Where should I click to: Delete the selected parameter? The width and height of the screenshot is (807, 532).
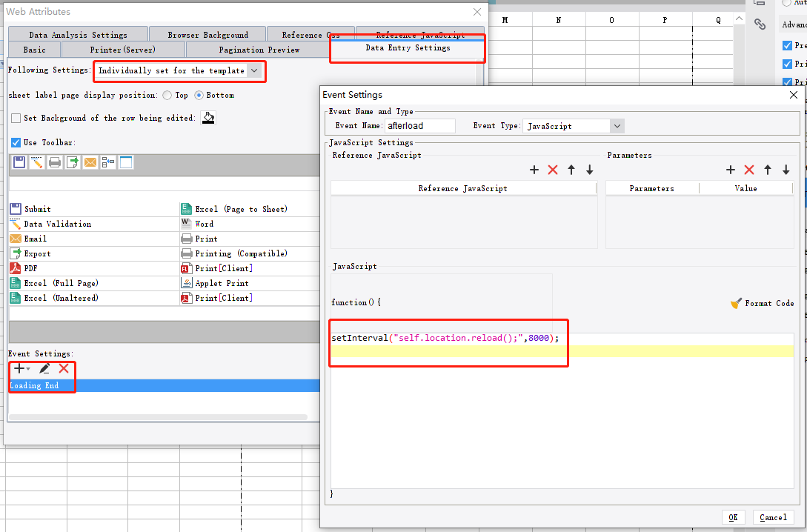pos(749,170)
